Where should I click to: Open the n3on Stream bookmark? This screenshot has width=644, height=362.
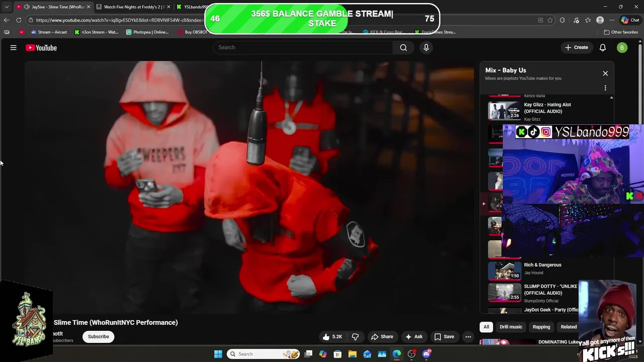pyautogui.click(x=97, y=32)
